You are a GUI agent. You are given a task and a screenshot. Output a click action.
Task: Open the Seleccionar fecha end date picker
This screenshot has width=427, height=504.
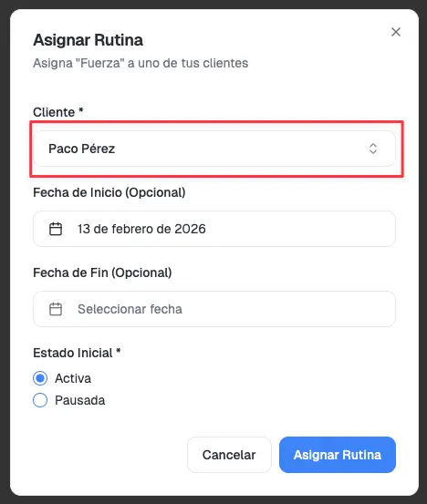[x=214, y=309]
